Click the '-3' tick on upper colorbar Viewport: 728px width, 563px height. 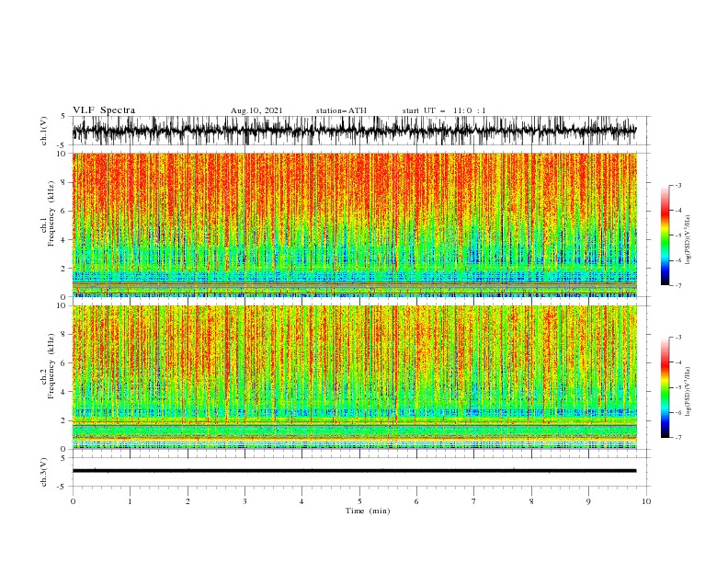pyautogui.click(x=677, y=185)
